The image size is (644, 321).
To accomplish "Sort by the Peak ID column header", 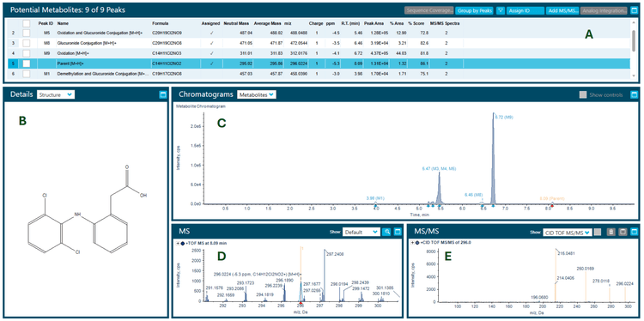I will pos(46,24).
